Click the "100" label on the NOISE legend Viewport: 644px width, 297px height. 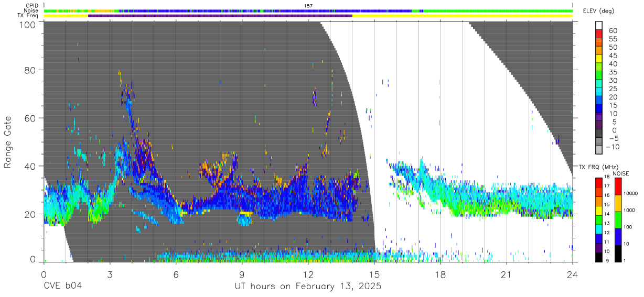628,227
